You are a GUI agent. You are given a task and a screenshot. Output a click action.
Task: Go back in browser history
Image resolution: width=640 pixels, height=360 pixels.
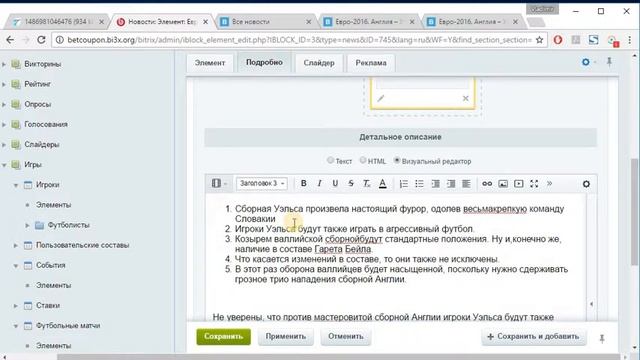pyautogui.click(x=10, y=40)
